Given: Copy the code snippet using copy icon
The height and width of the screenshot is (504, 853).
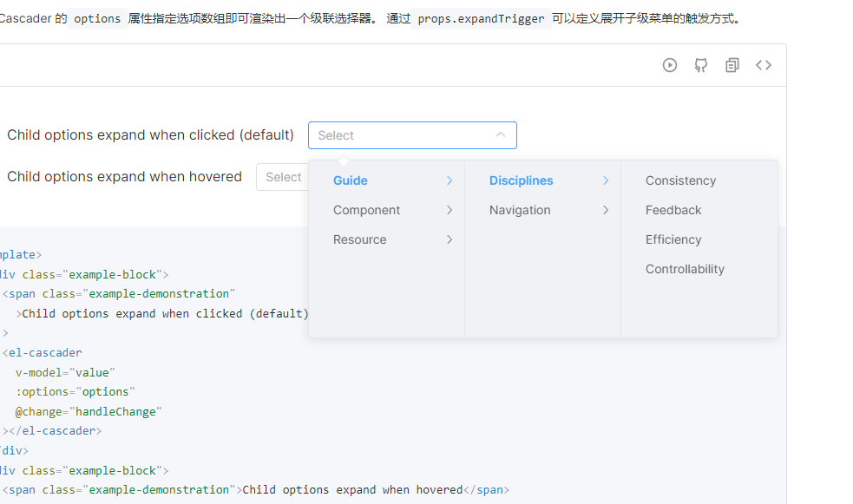Looking at the screenshot, I should click(x=732, y=64).
